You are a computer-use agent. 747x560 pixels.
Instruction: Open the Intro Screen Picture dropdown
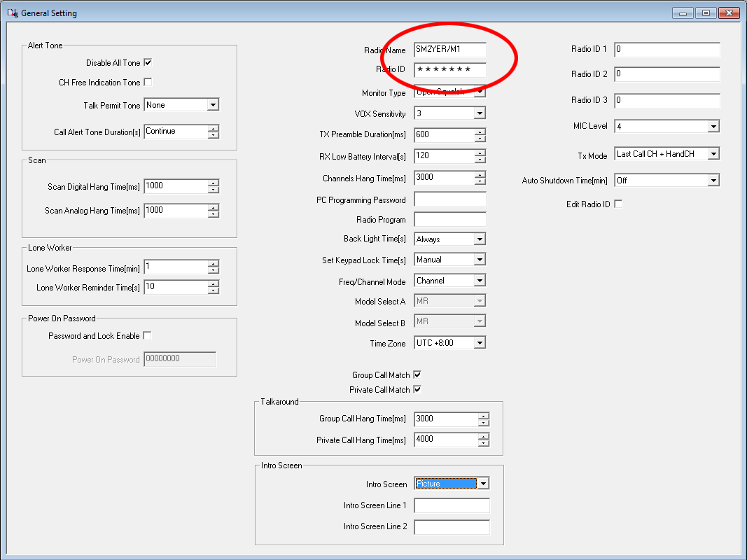483,484
